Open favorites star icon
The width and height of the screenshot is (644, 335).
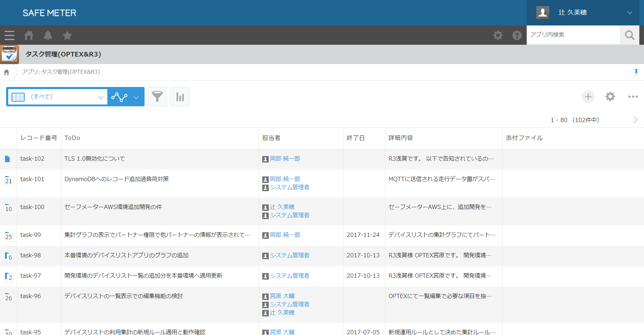[67, 35]
